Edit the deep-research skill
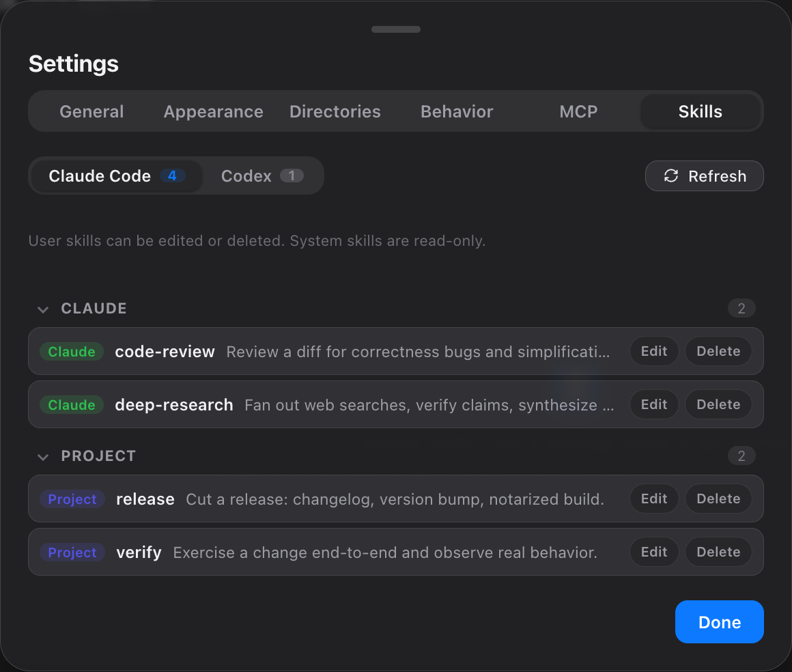This screenshot has width=792, height=672. coord(654,404)
